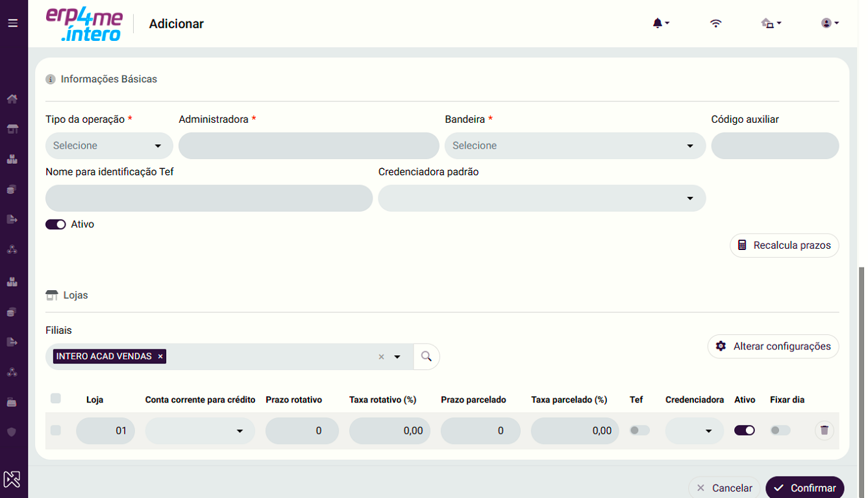Open the Credenciadora padrão dropdown
Viewport: 868px width, 498px height.
coord(542,198)
